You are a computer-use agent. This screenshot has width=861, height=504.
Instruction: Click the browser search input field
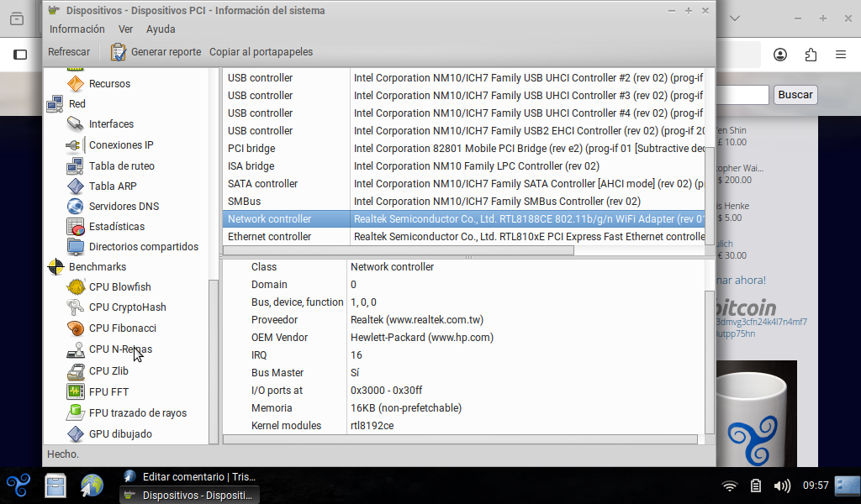click(x=742, y=94)
